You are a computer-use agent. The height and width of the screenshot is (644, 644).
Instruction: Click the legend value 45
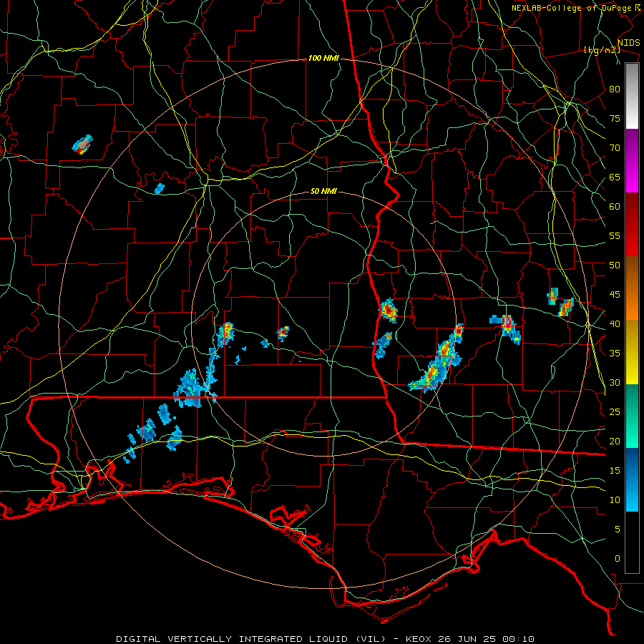(615, 295)
